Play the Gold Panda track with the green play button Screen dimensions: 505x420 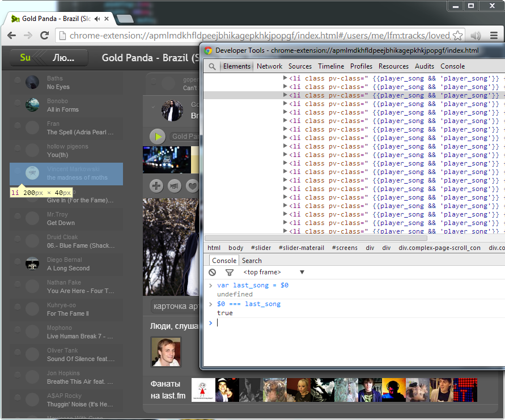click(x=158, y=137)
